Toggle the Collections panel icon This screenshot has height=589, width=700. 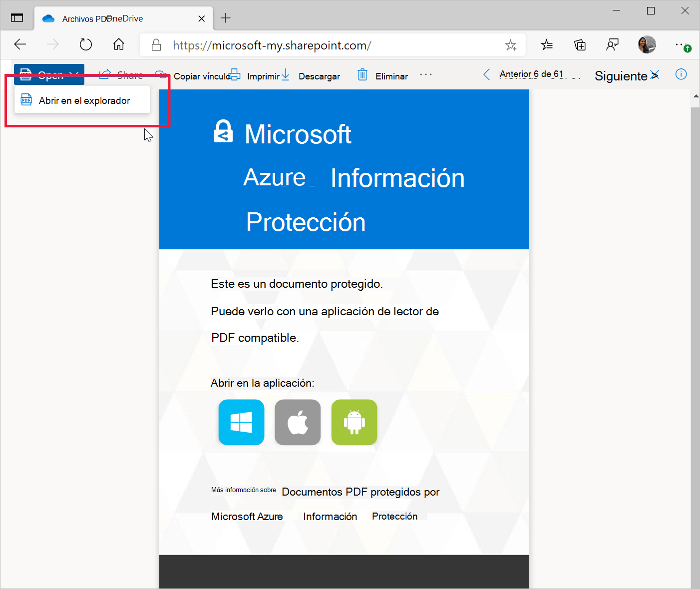click(580, 44)
